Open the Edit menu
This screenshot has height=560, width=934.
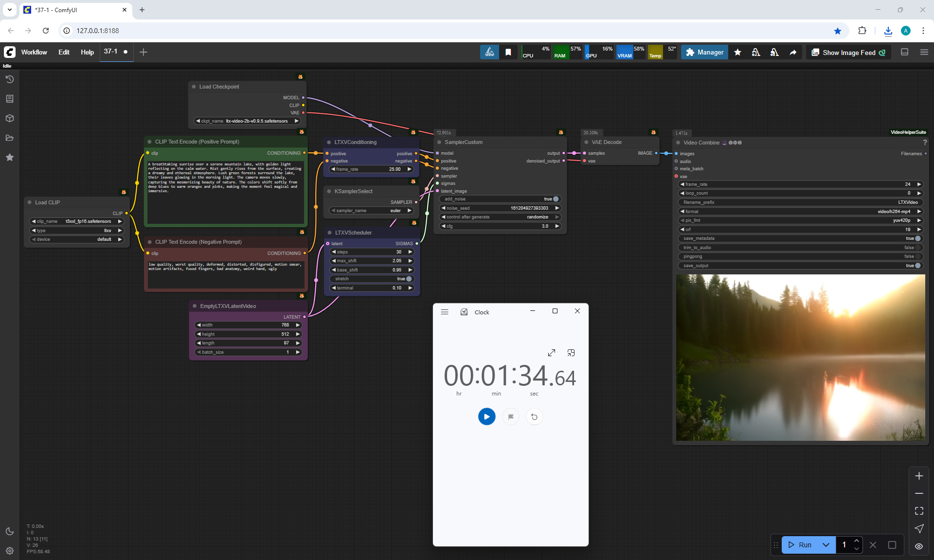pos(64,52)
